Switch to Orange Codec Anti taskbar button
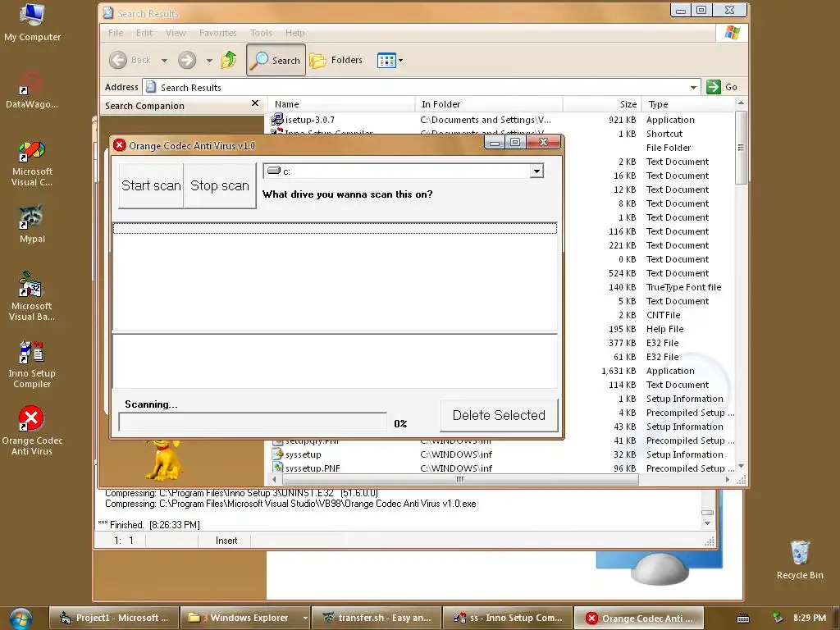The height and width of the screenshot is (630, 840). tap(638, 619)
